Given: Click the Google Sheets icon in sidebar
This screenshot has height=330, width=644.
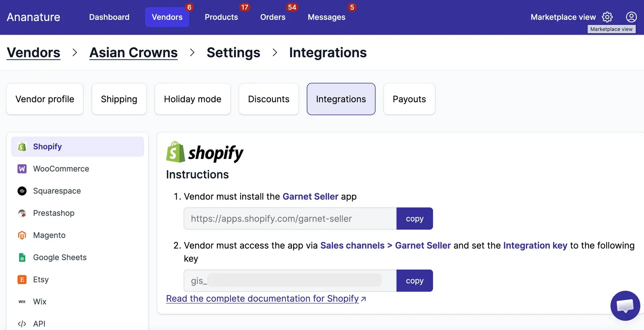Looking at the screenshot, I should [22, 258].
